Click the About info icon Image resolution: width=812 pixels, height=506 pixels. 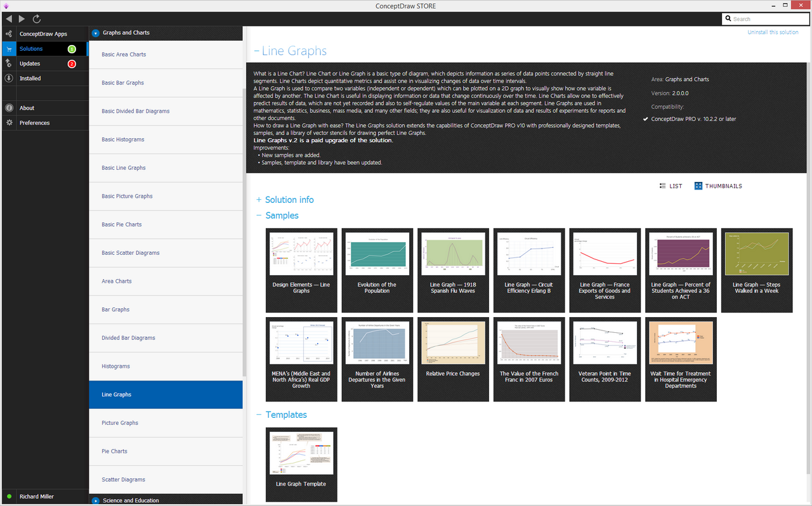click(9, 108)
